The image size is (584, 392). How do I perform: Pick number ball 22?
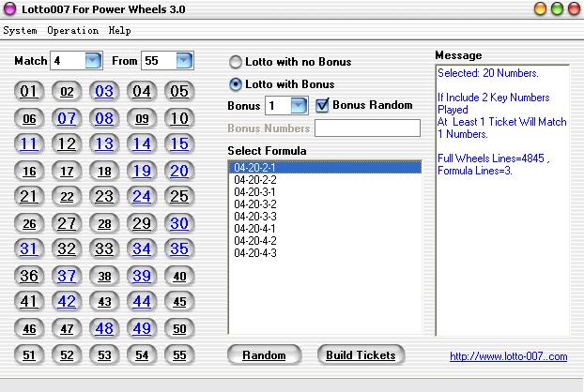pyautogui.click(x=67, y=196)
